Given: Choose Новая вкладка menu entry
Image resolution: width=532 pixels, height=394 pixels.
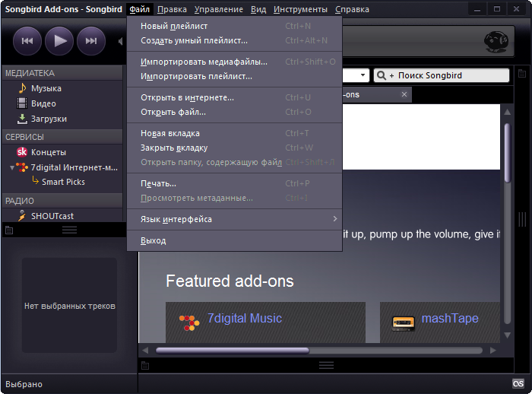Looking at the screenshot, I should [234, 133].
